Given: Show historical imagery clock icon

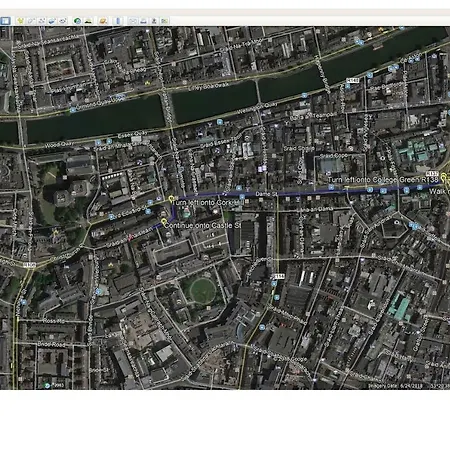Looking at the screenshot, I should [x=77, y=21].
